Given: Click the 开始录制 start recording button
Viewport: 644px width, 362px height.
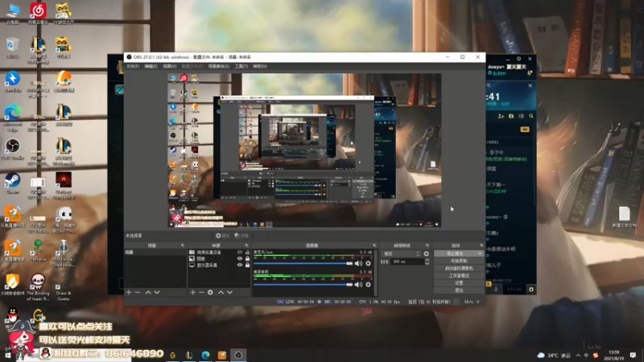Looking at the screenshot, I should pyautogui.click(x=459, y=261).
